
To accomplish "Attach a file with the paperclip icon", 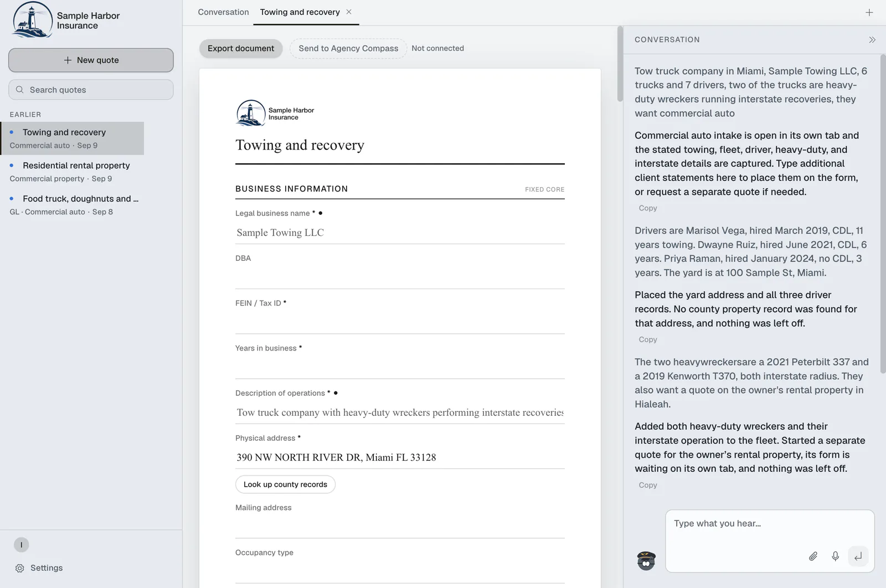I will point(813,556).
